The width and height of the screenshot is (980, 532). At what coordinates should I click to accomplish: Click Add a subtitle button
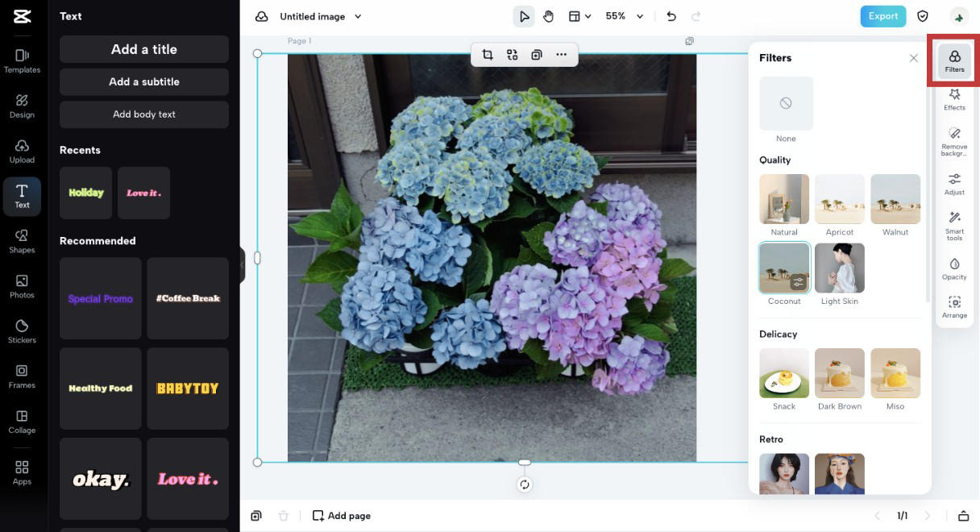pyautogui.click(x=144, y=81)
